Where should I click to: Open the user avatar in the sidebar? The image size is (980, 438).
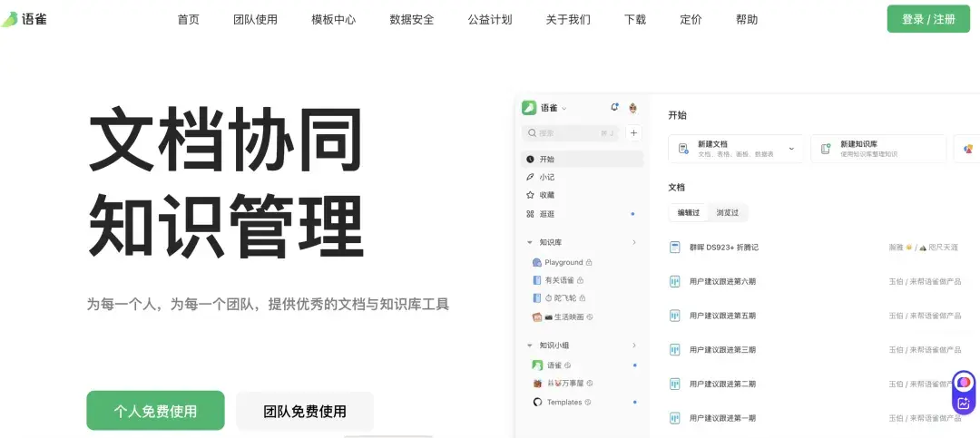tap(632, 108)
